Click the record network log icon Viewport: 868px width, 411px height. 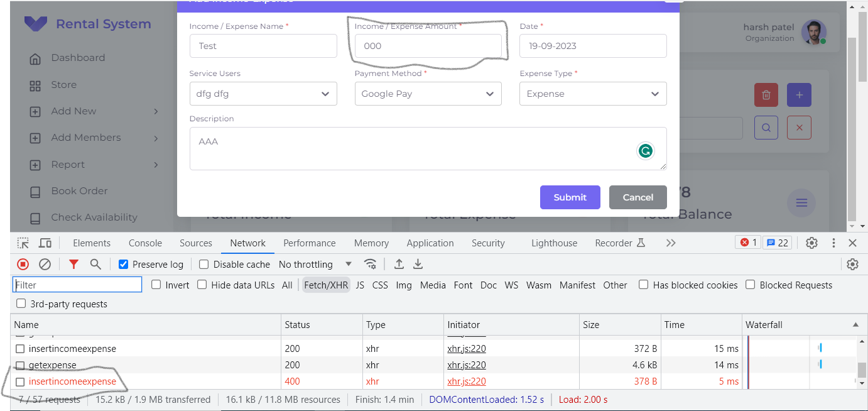tap(23, 265)
